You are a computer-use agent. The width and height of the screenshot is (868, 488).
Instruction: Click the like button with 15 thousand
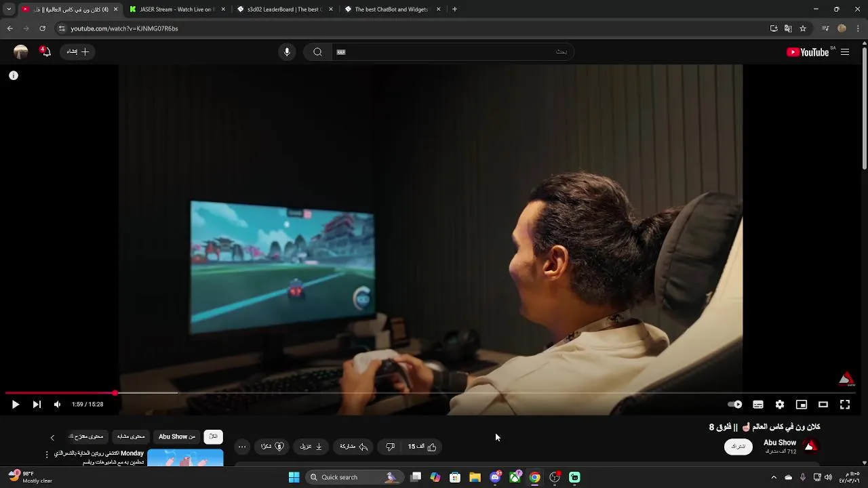(x=422, y=447)
